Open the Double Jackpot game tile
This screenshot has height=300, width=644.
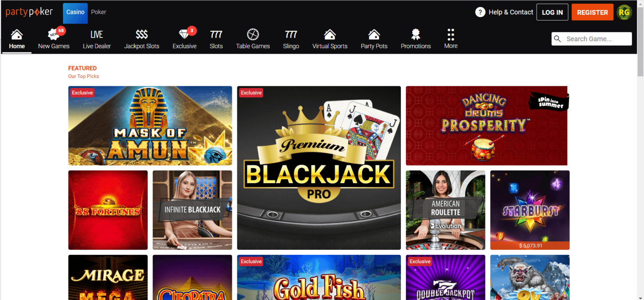point(445,277)
